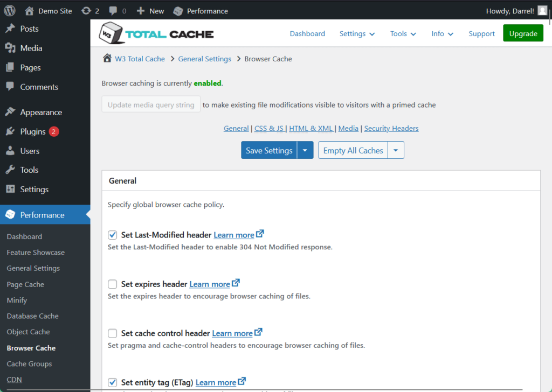Open Dashboard in Performance submenu
The height and width of the screenshot is (392, 552).
pos(24,236)
